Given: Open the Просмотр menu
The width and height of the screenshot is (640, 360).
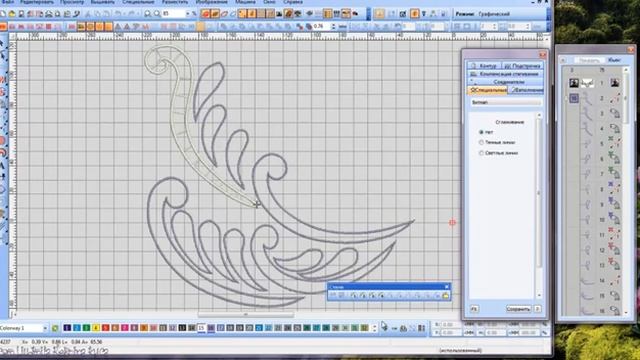Looking at the screenshot, I should (x=72, y=2).
